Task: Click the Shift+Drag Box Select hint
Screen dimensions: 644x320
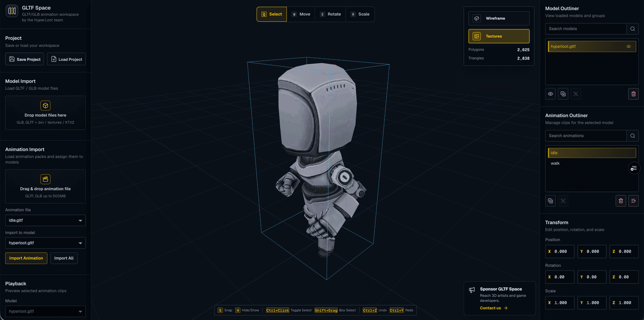Action: 335,310
